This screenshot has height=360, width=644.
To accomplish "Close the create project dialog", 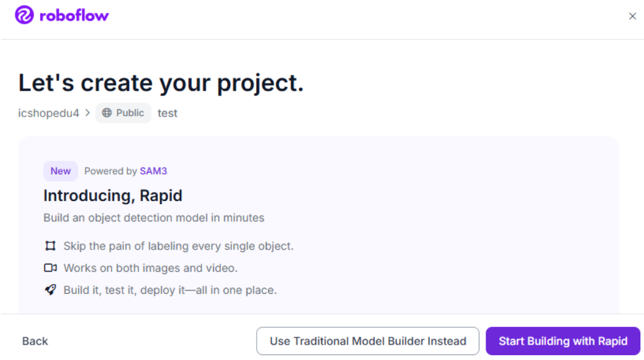I will coord(632,16).
